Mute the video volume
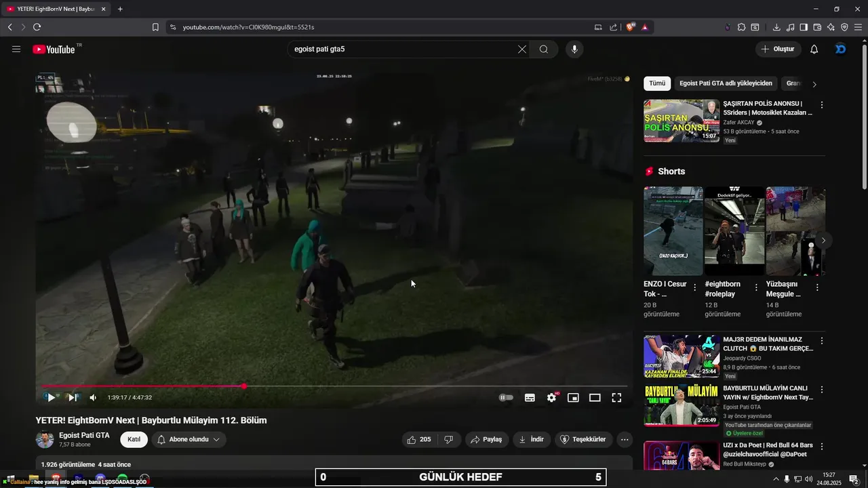This screenshot has width=868, height=488. point(93,398)
